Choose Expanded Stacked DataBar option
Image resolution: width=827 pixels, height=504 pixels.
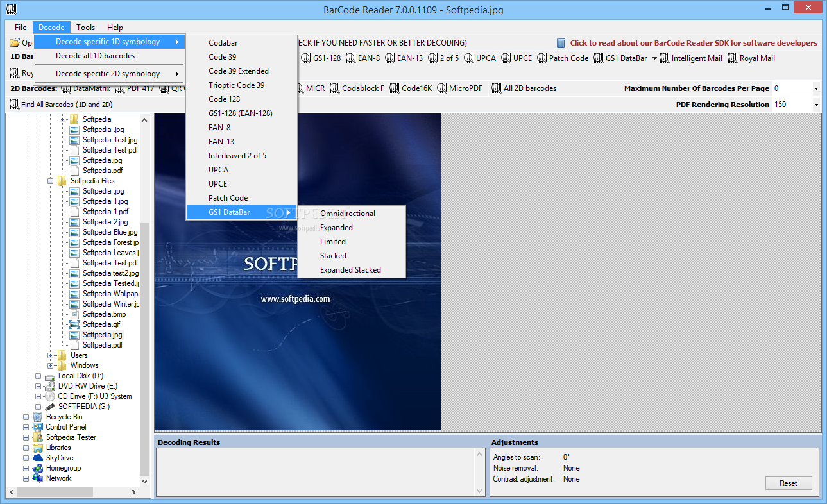(x=352, y=270)
